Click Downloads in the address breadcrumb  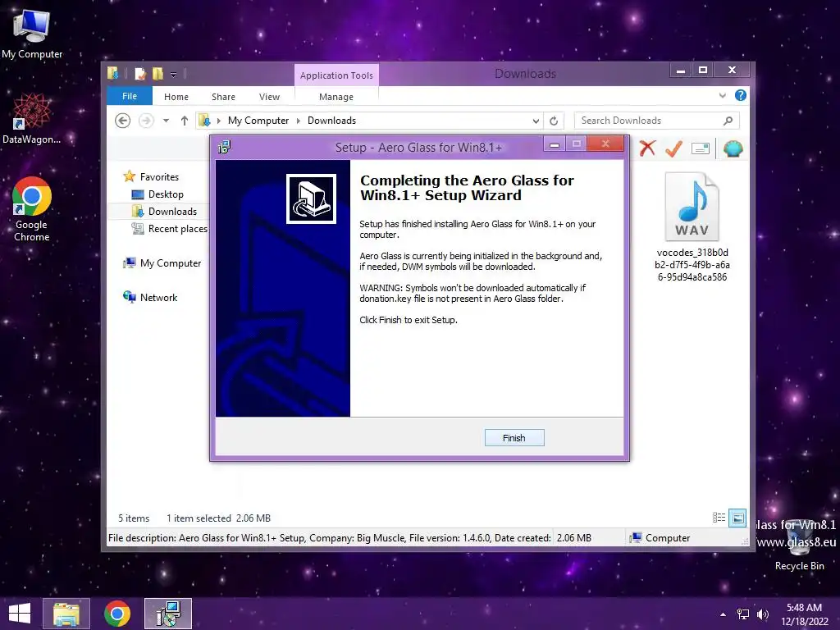331,121
